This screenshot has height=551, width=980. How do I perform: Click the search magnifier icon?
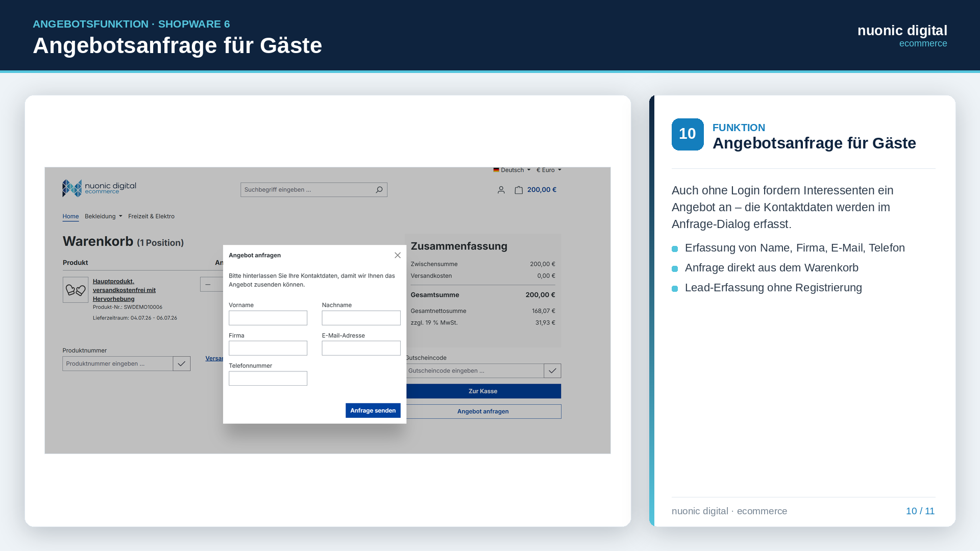[x=379, y=190]
